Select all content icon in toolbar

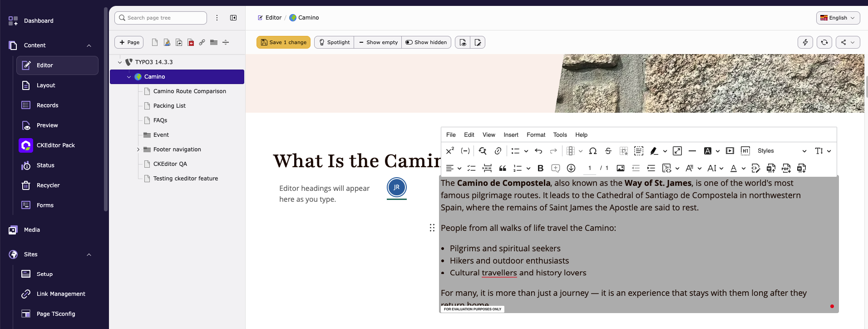pyautogui.click(x=639, y=151)
